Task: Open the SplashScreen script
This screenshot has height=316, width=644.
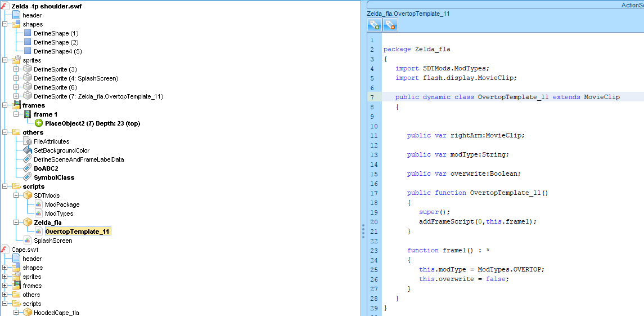Action: 53,241
